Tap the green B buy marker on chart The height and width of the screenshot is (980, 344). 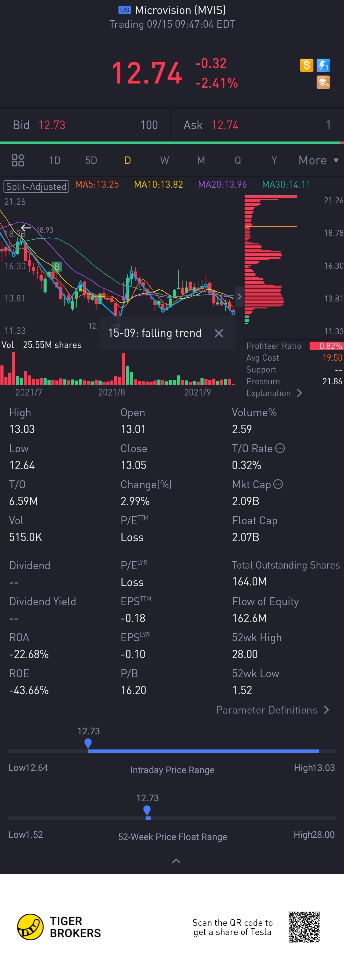(57, 266)
